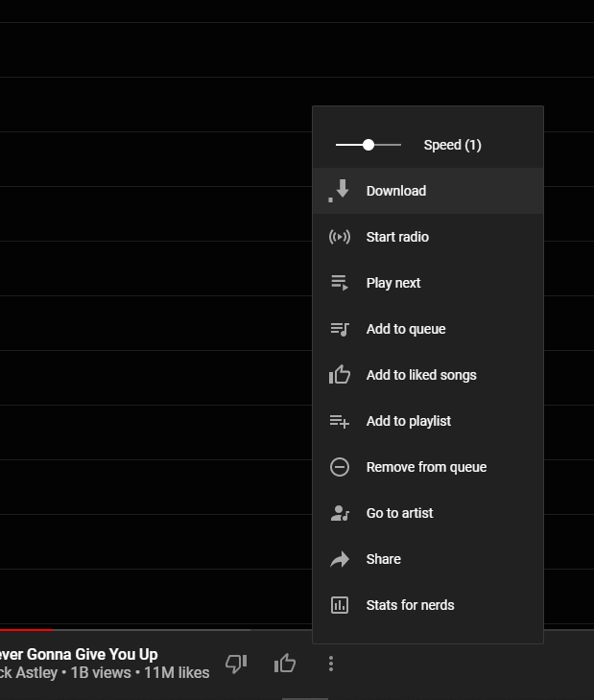The width and height of the screenshot is (594, 700).
Task: Click the Add to playlist icon
Action: coord(340,421)
